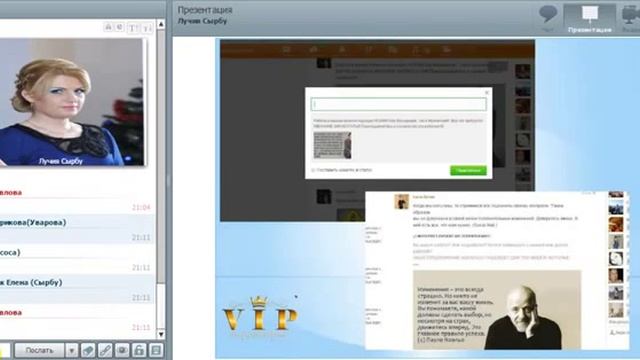Click the clock icon above video
This screenshot has height=360, width=640.
click(119, 27)
